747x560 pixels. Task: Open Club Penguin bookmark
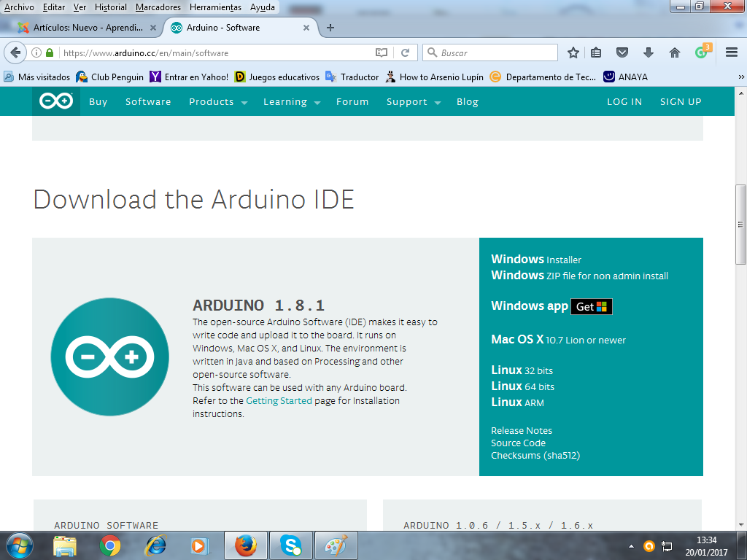coord(109,77)
